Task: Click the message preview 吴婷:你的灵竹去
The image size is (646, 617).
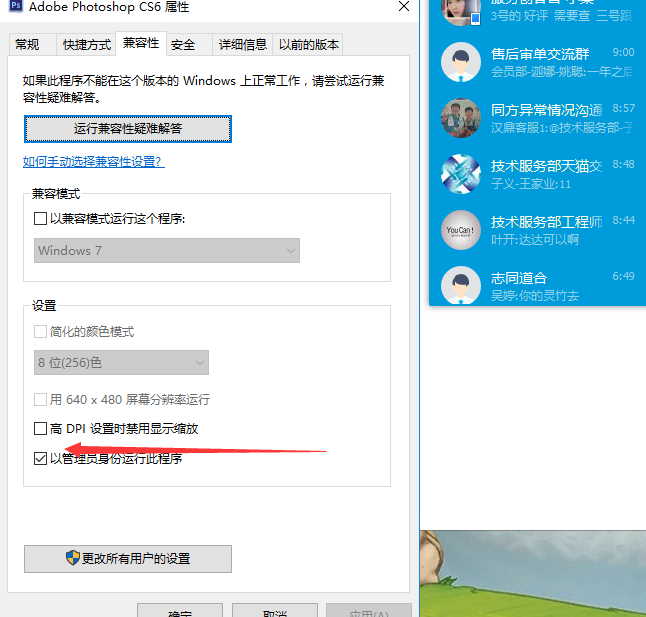Action: pyautogui.click(x=535, y=296)
